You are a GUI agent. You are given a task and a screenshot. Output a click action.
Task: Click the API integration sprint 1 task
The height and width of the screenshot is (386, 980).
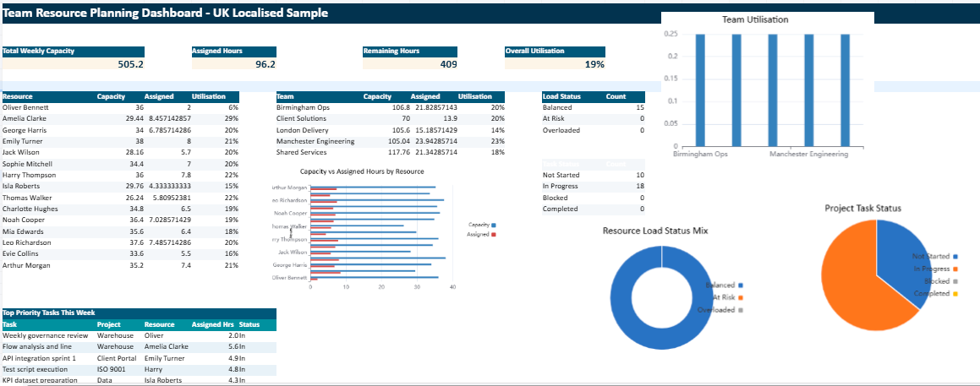pos(39,358)
